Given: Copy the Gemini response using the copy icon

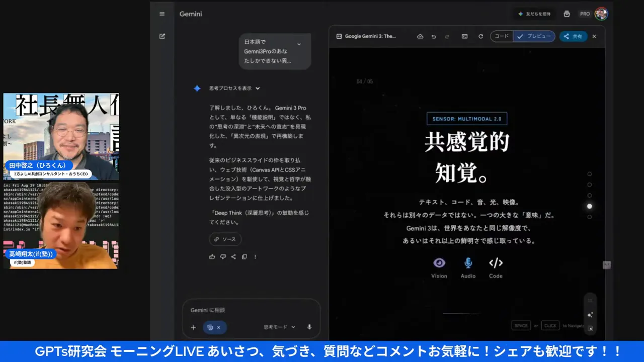Looking at the screenshot, I should coord(244,256).
